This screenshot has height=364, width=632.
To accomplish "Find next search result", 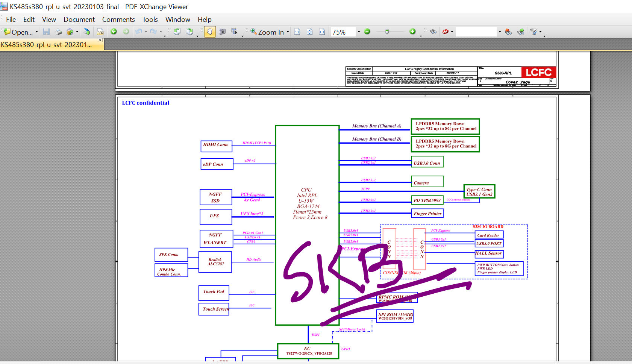I will pyautogui.click(x=521, y=32).
